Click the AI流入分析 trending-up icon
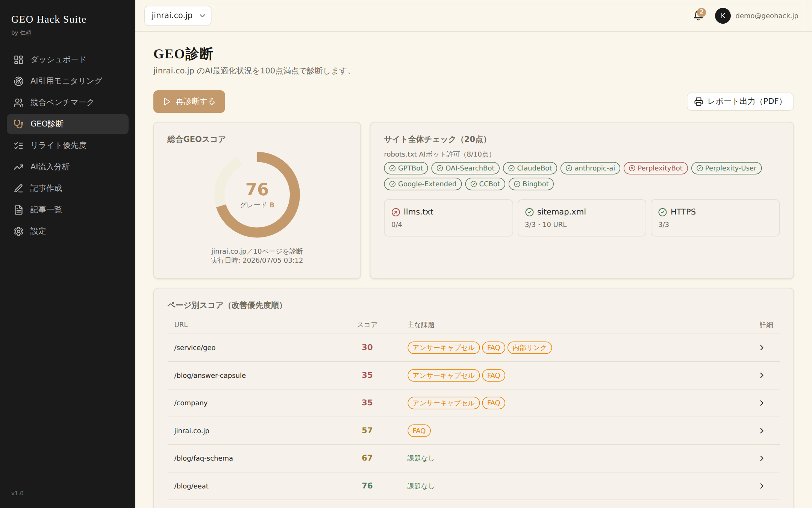This screenshot has height=508, width=812. point(18,167)
